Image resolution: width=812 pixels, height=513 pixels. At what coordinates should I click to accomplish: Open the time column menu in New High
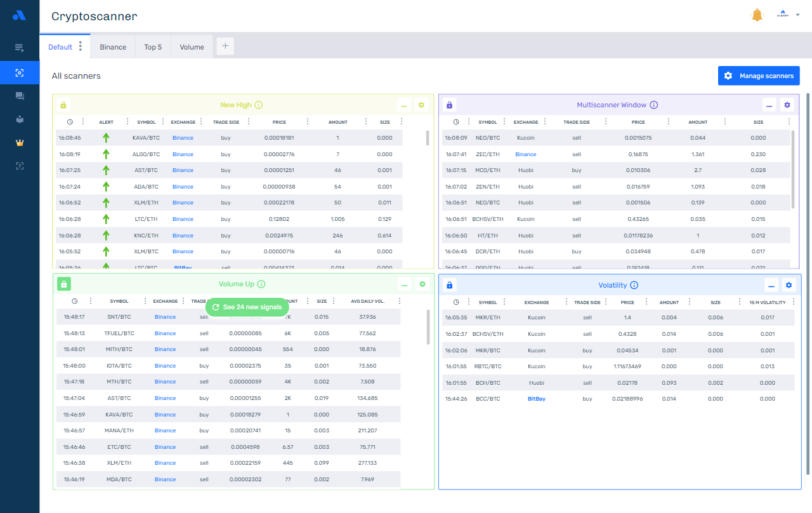pyautogui.click(x=82, y=122)
